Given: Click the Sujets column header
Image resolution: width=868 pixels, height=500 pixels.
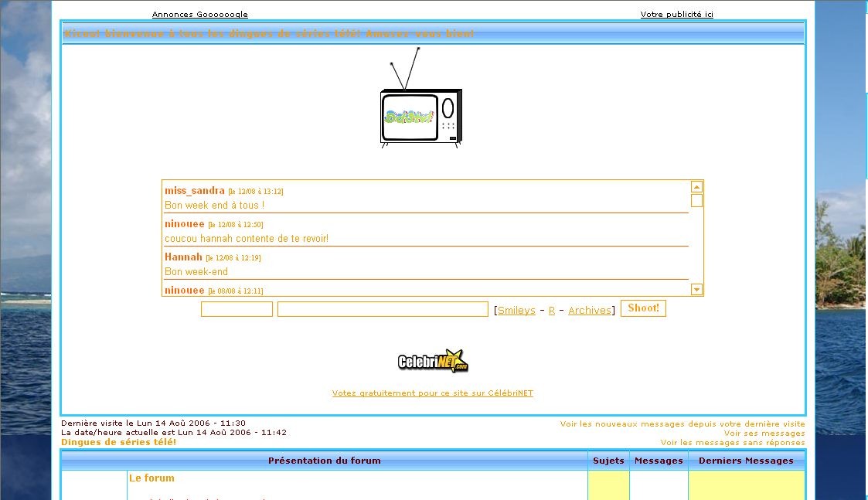Looking at the screenshot, I should (608, 461).
